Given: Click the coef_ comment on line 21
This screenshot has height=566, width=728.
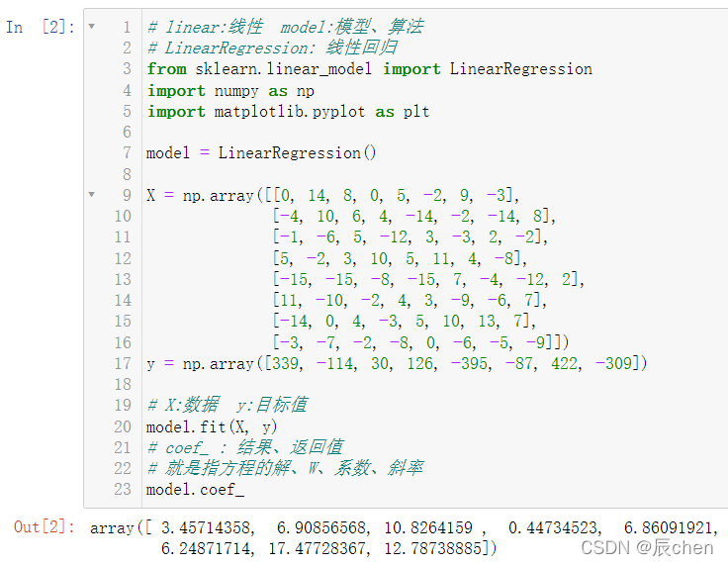Looking at the screenshot, I should coord(245,447).
